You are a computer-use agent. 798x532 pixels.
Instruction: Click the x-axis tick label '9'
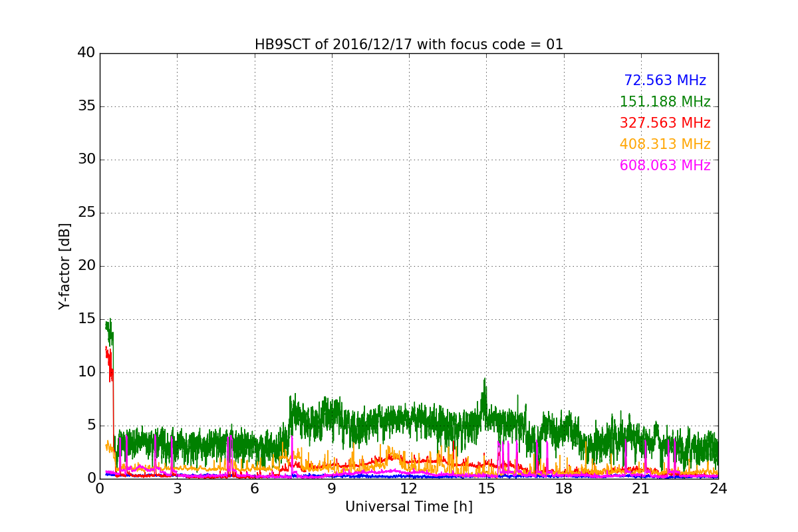(x=332, y=488)
